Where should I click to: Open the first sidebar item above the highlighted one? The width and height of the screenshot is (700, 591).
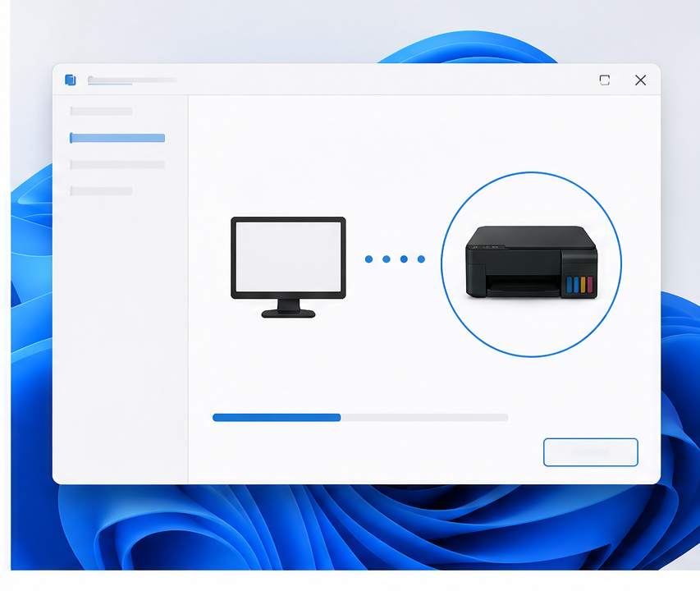(101, 111)
